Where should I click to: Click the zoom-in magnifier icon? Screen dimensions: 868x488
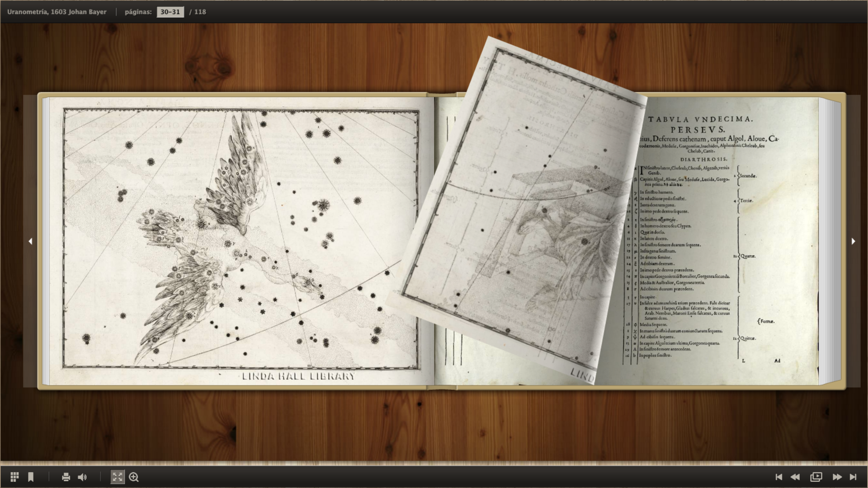point(134,477)
